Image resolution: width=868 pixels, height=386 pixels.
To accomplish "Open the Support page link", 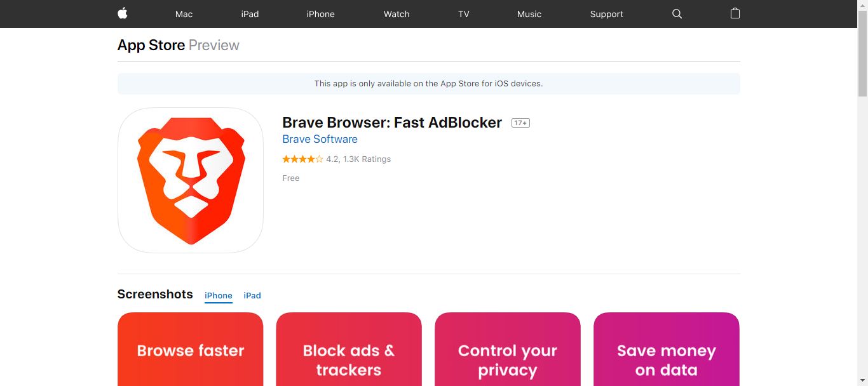I will pos(606,14).
